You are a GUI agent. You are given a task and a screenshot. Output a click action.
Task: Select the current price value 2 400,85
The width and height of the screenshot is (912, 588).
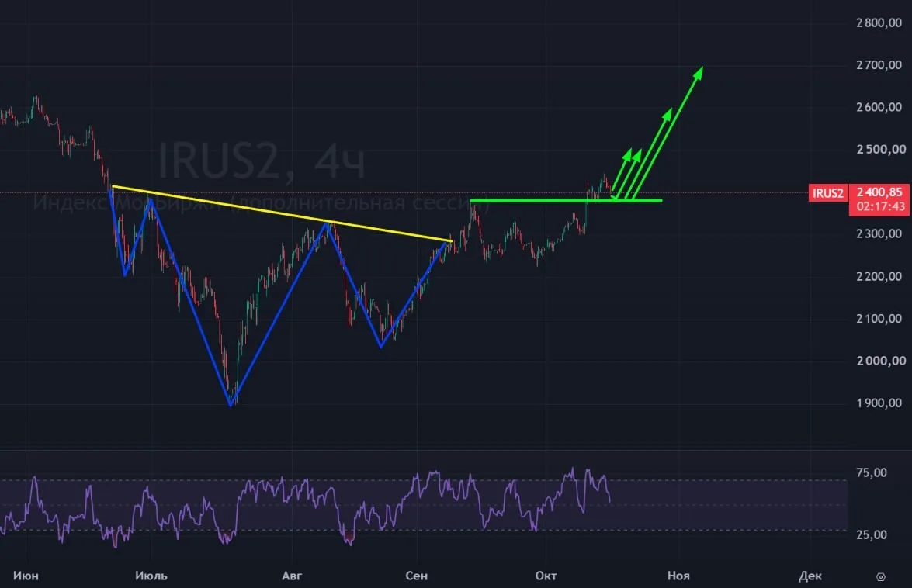point(879,192)
